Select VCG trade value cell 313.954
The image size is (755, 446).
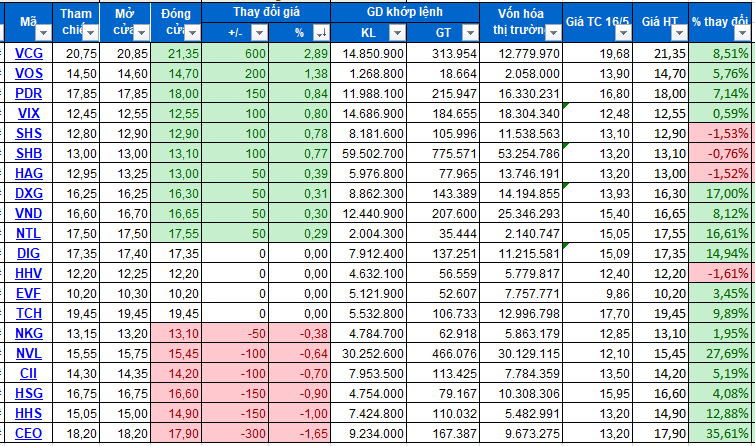pos(443,53)
